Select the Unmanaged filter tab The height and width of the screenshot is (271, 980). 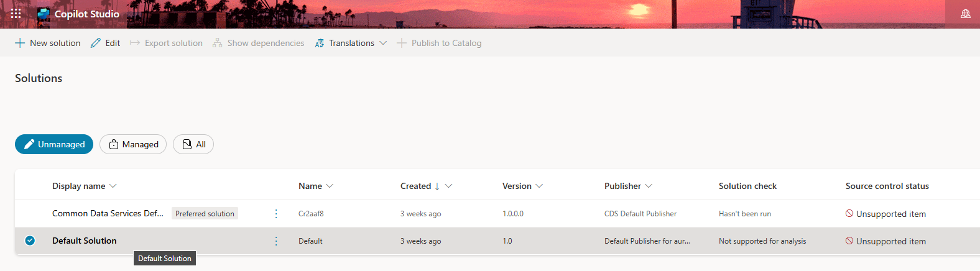(x=54, y=144)
